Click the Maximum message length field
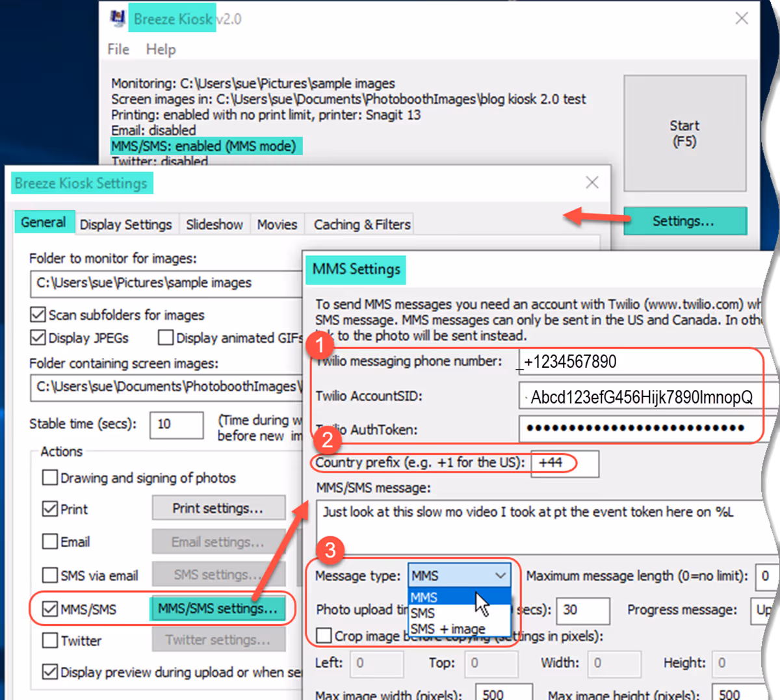780x700 pixels. click(767, 576)
